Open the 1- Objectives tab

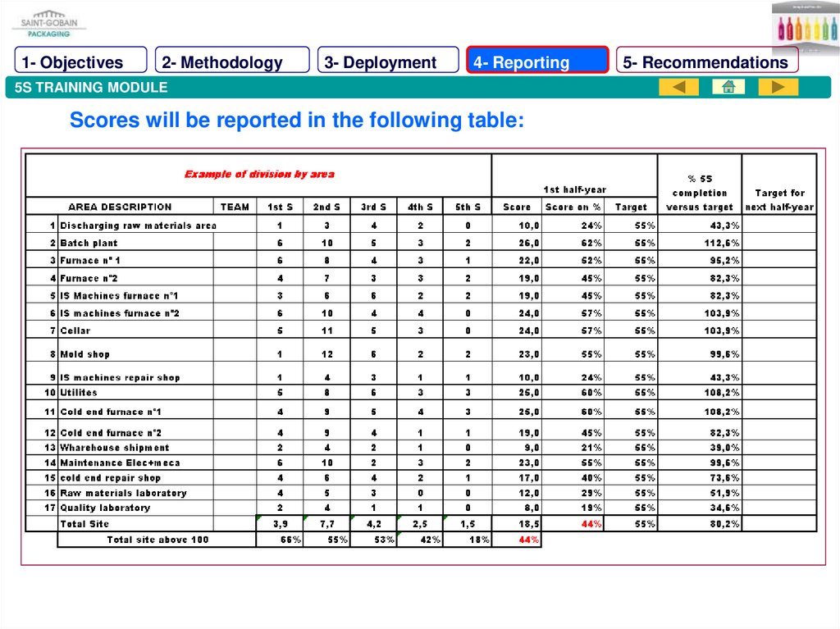(80, 62)
